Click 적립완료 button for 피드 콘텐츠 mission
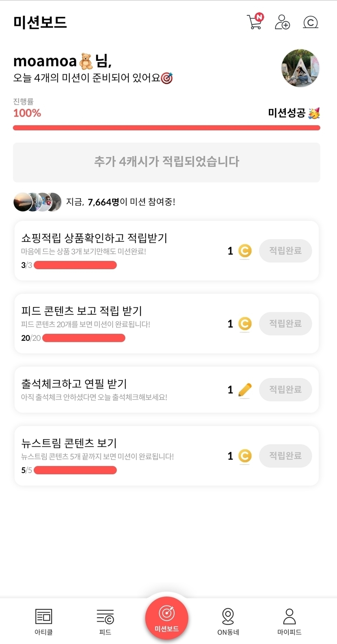The height and width of the screenshot is (644, 337). (285, 324)
